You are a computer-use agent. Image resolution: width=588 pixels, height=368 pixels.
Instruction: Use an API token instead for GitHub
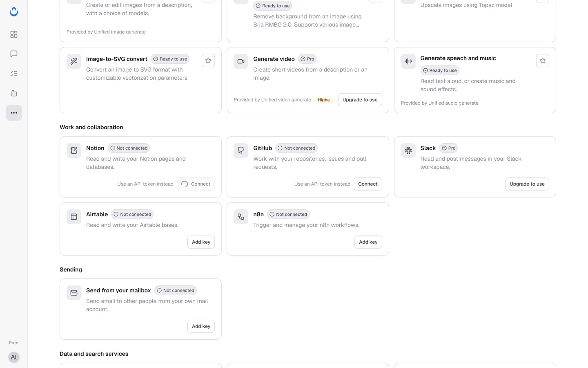tap(322, 184)
